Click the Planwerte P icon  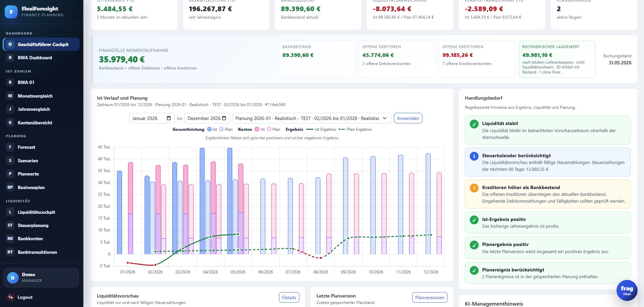[x=10, y=174]
